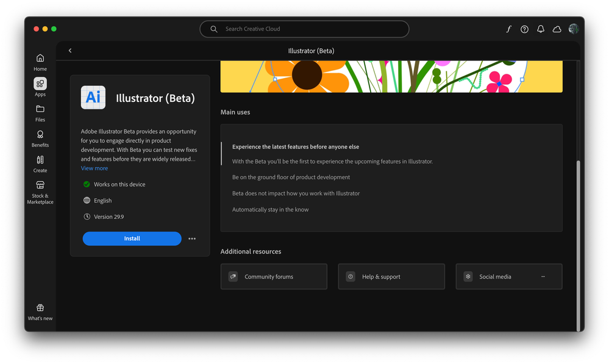Open the Benefits section in sidebar
The height and width of the screenshot is (364, 609).
40,138
